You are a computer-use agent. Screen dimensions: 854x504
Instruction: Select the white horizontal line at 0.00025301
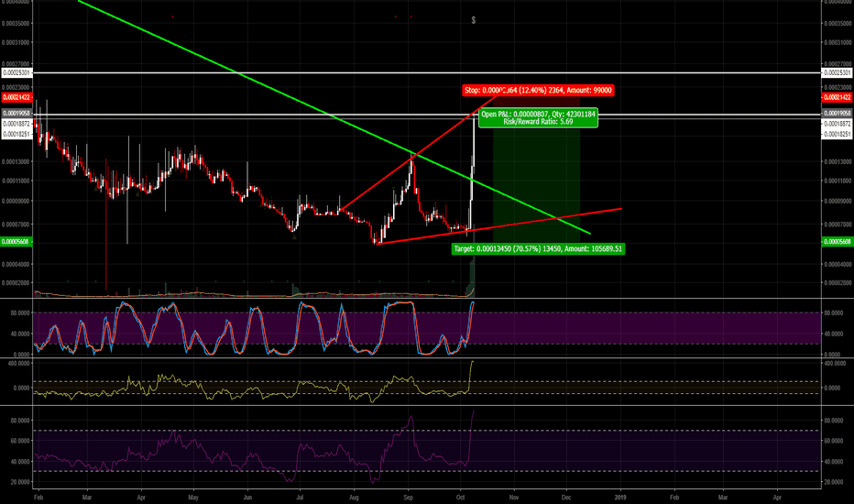427,72
